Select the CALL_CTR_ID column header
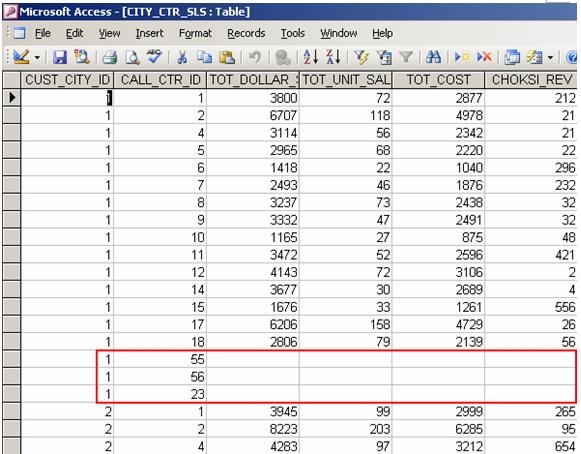This screenshot has width=581, height=454. (x=160, y=80)
